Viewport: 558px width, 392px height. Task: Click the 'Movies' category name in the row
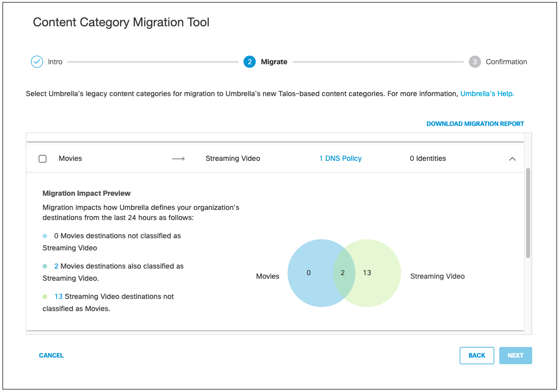tap(70, 158)
